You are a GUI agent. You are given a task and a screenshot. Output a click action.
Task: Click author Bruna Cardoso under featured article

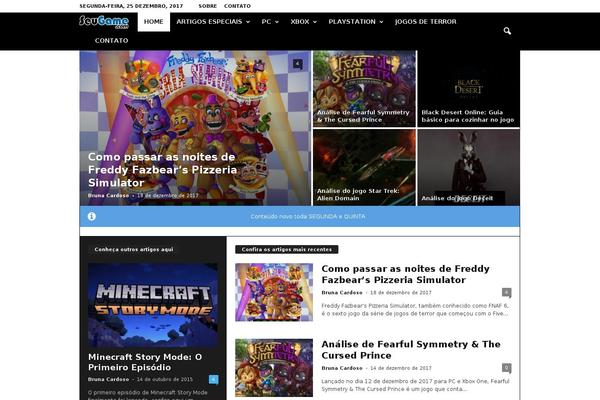click(x=108, y=196)
